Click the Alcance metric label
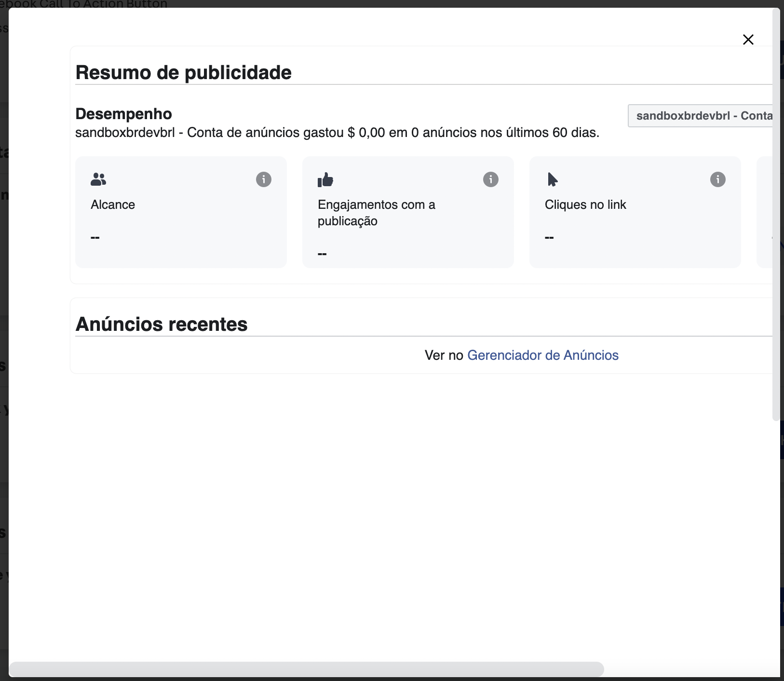This screenshot has height=681, width=784. click(x=113, y=204)
